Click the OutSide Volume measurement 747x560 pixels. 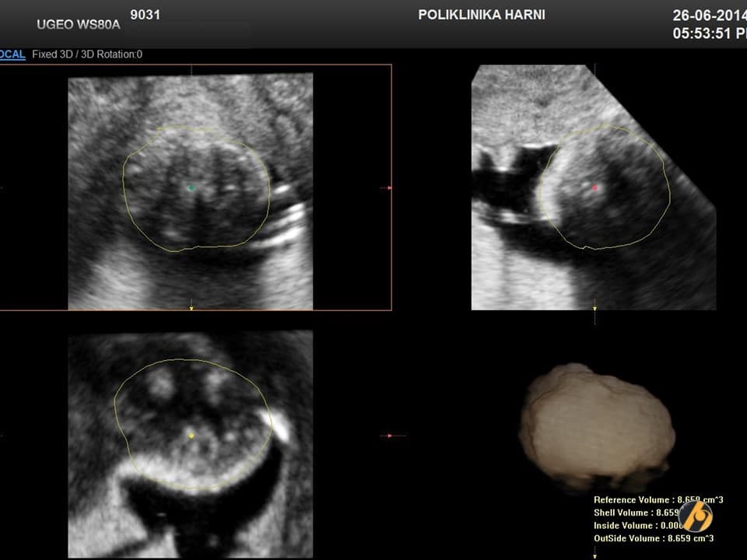coord(654,538)
